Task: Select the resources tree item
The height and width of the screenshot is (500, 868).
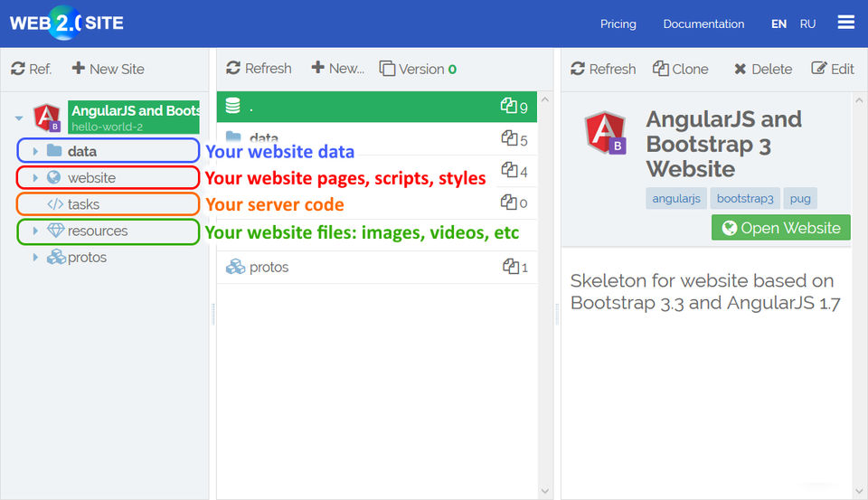Action: coord(98,231)
